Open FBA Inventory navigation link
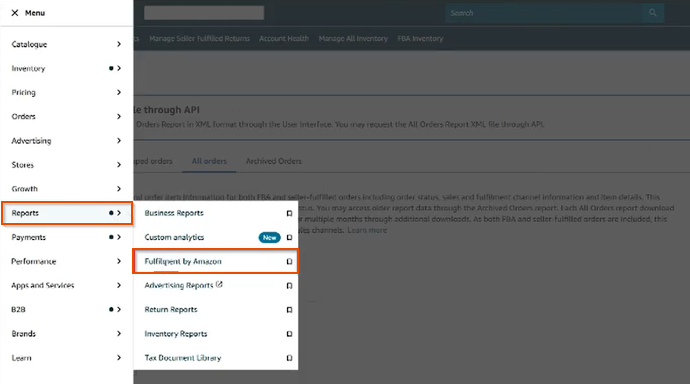Screen dimensions: 690x384 [x=420, y=39]
